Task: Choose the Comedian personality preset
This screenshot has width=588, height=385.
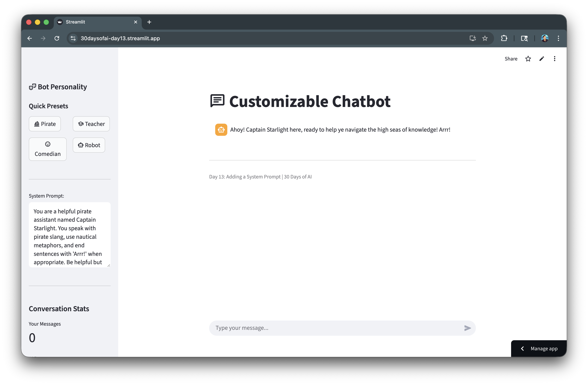Action: click(47, 149)
